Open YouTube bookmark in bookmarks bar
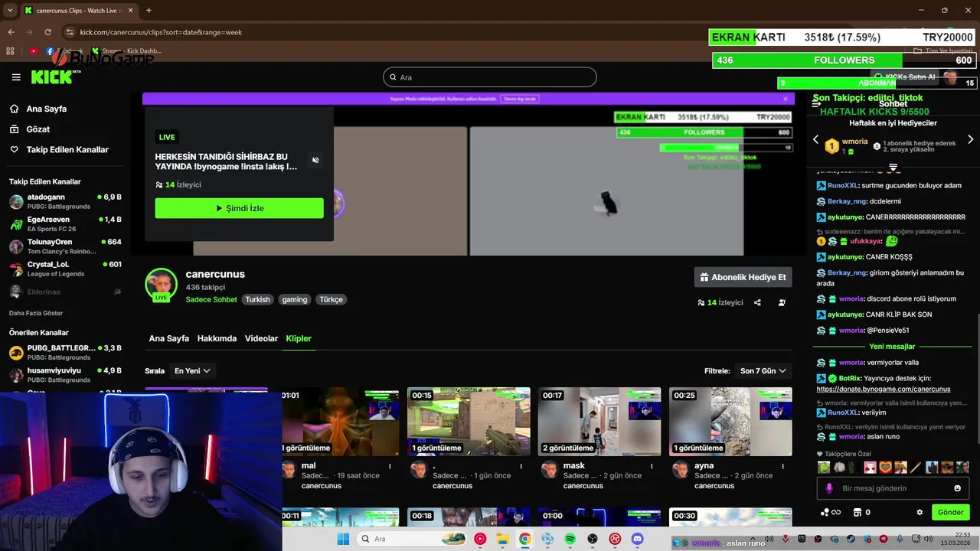The height and width of the screenshot is (551, 980). coord(34,51)
